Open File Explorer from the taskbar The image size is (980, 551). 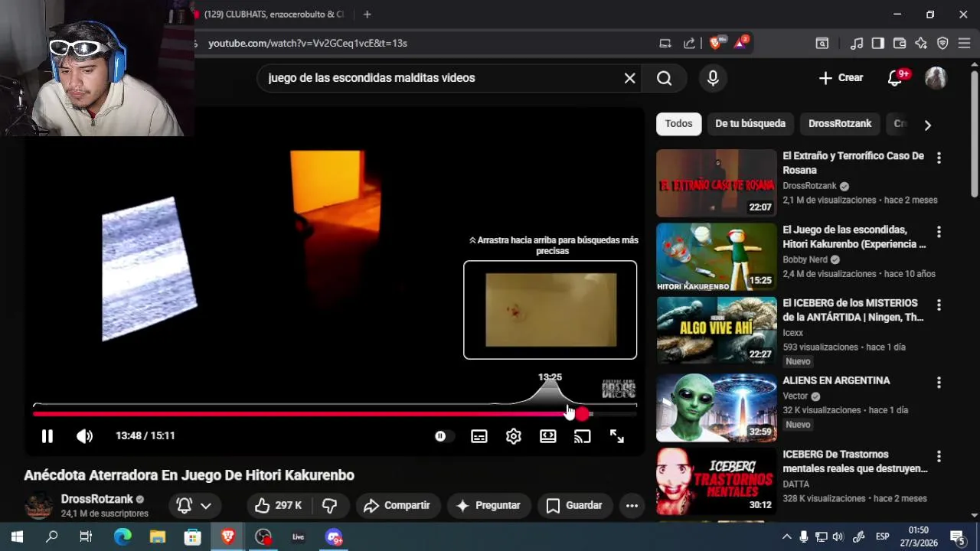158,537
